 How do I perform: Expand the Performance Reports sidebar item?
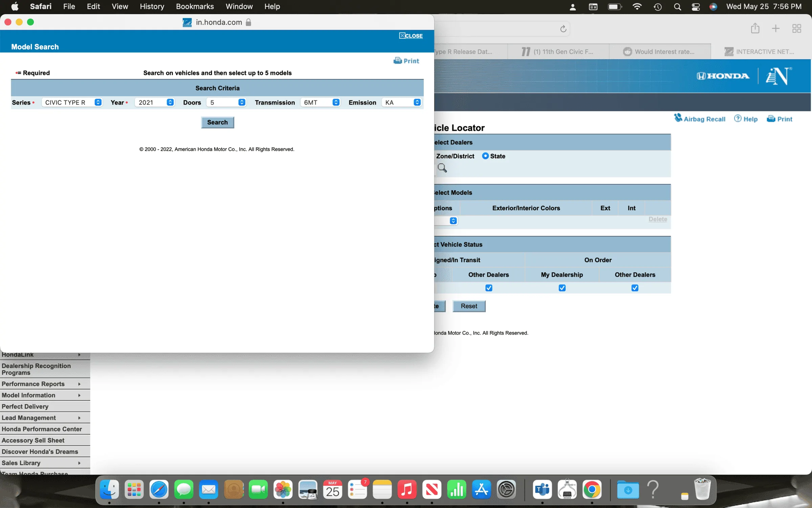[41, 384]
